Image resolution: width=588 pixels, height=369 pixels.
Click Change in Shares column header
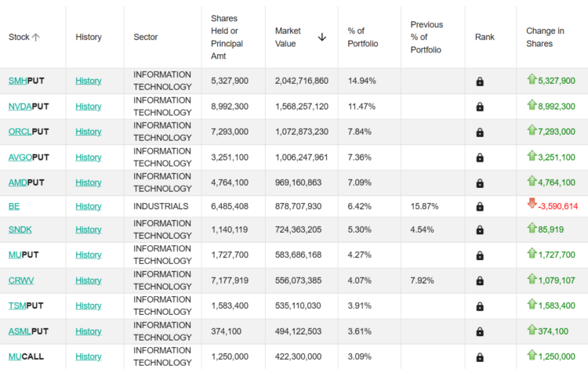(x=545, y=37)
